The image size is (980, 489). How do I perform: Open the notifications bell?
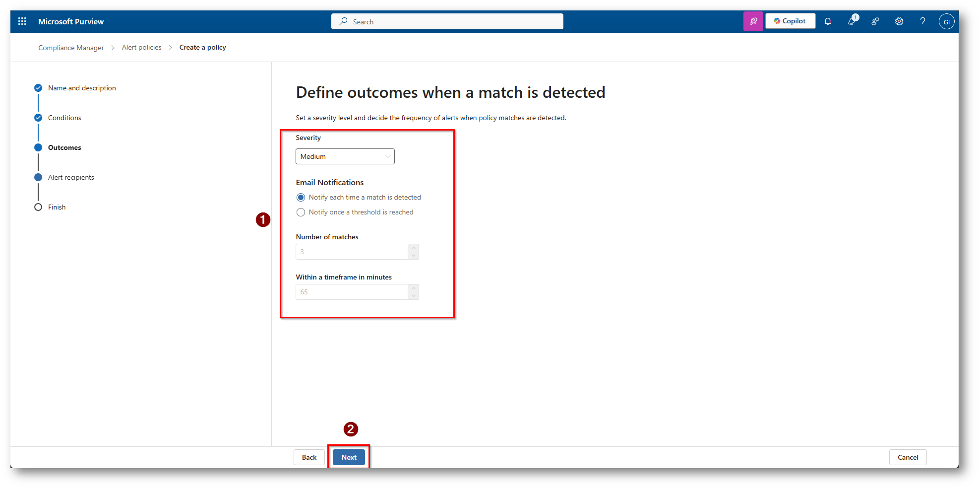tap(828, 21)
